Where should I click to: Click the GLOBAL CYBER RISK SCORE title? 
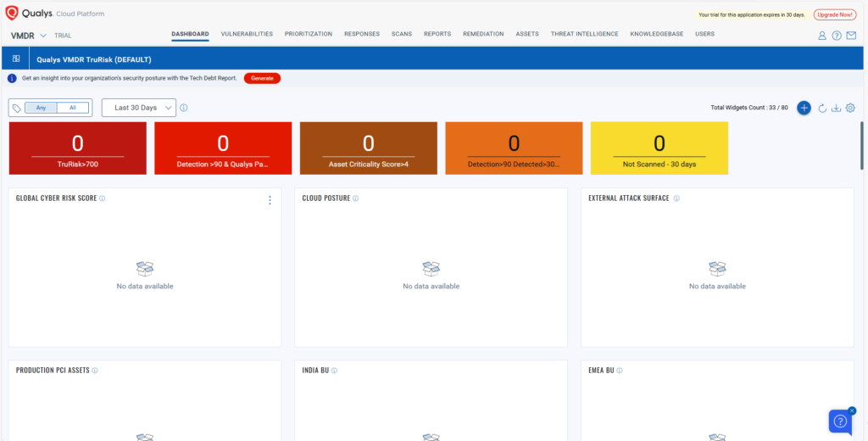(57, 198)
